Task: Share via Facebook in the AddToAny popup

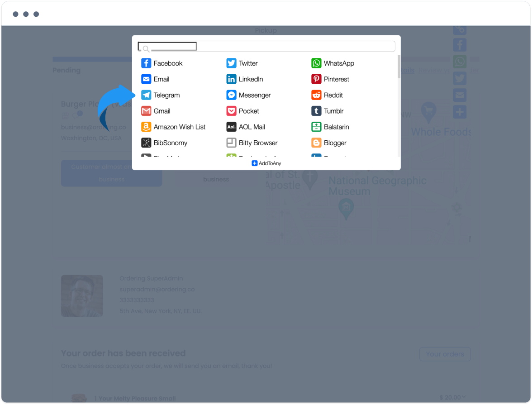Action: coord(162,63)
